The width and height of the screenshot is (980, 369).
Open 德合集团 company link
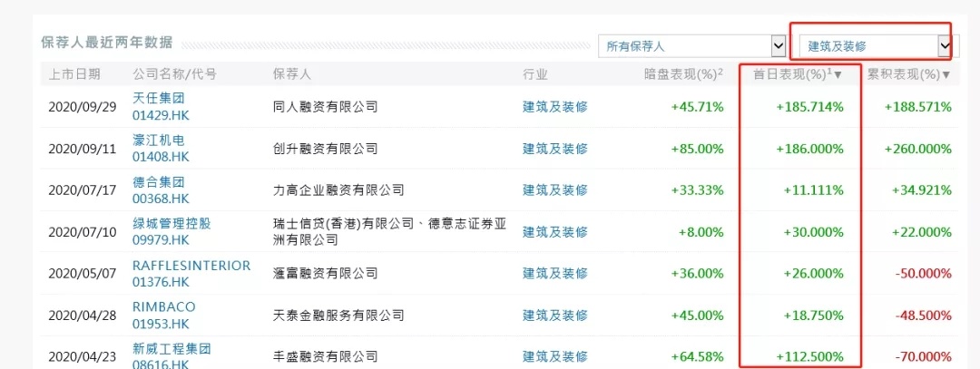[x=158, y=181]
